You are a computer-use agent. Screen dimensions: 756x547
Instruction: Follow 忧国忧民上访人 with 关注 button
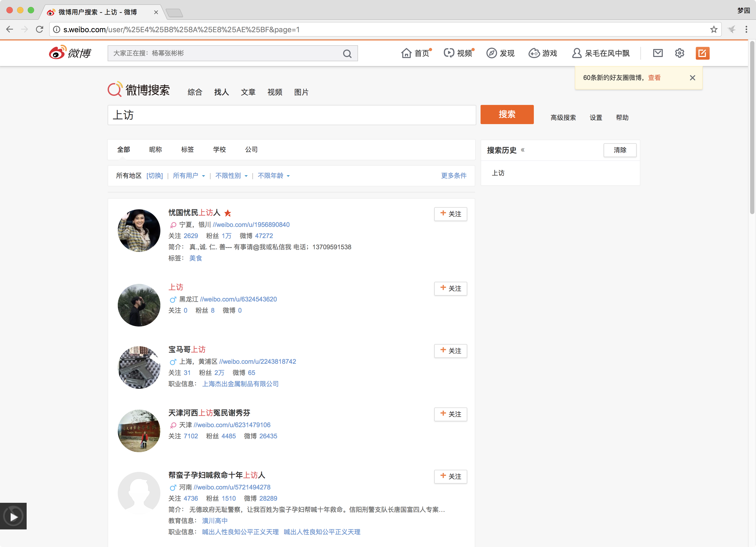(450, 214)
